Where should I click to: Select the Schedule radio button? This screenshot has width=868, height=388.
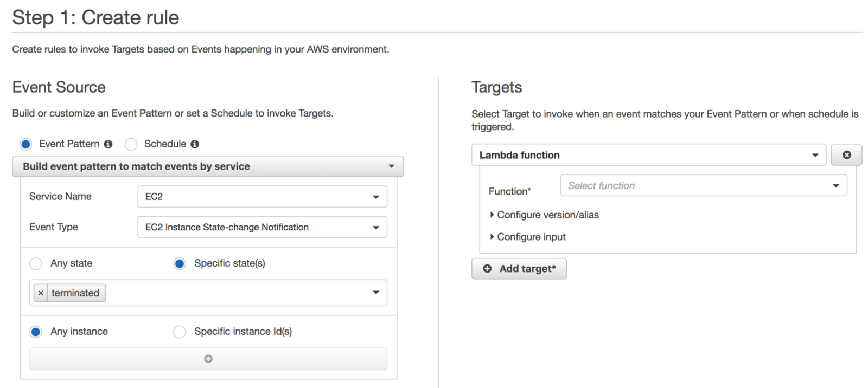point(131,144)
